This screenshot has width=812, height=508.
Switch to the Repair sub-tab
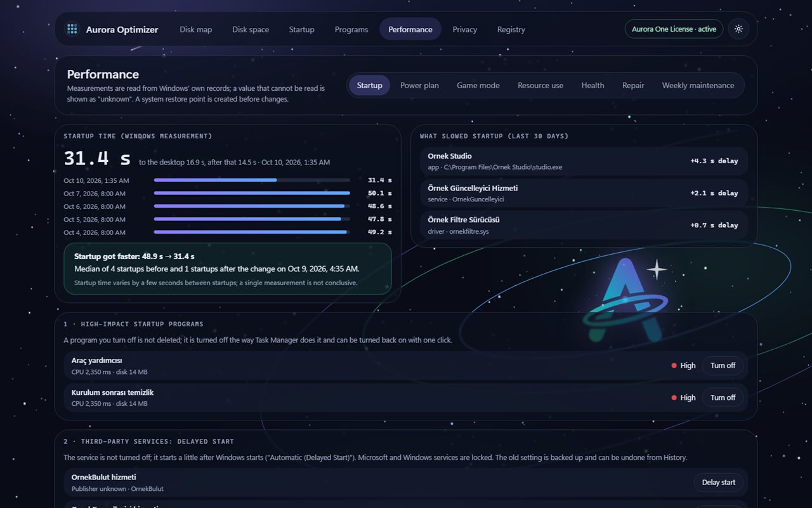point(633,85)
